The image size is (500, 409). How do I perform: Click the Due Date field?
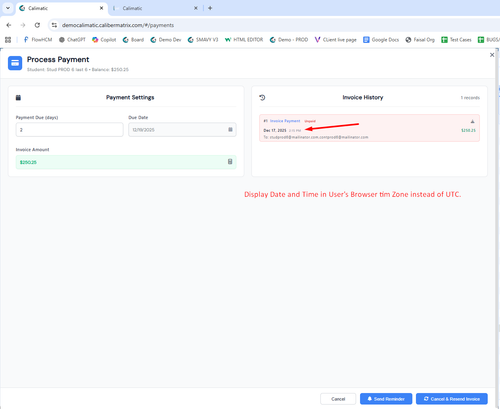click(x=182, y=130)
